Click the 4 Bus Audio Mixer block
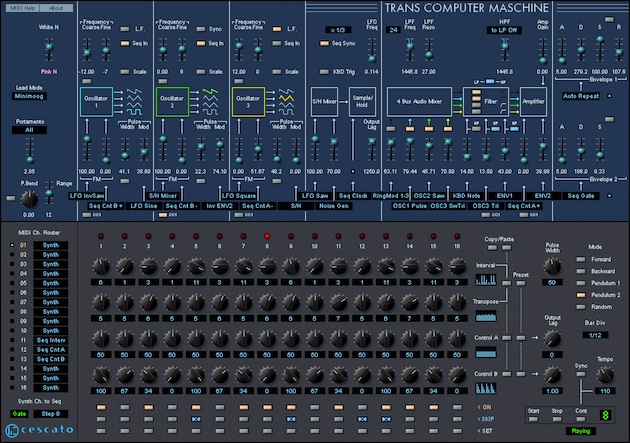The width and height of the screenshot is (630, 443). coord(419,102)
